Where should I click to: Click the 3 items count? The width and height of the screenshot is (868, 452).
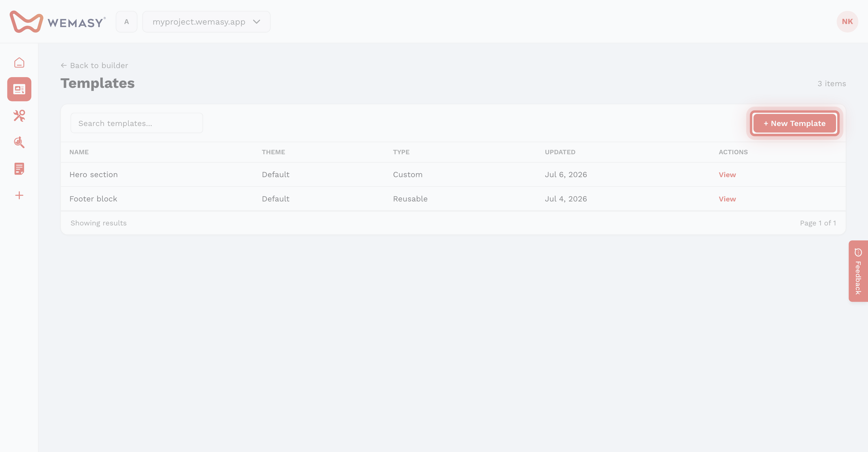(832, 84)
